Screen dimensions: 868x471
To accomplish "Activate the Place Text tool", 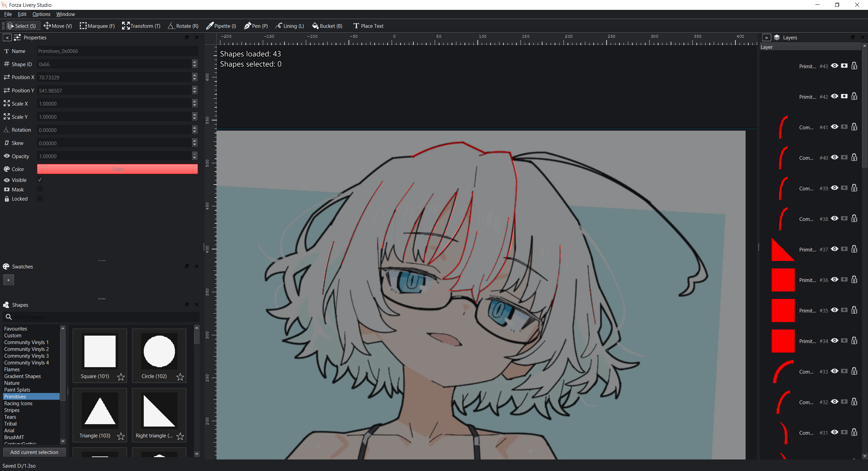I will (369, 26).
